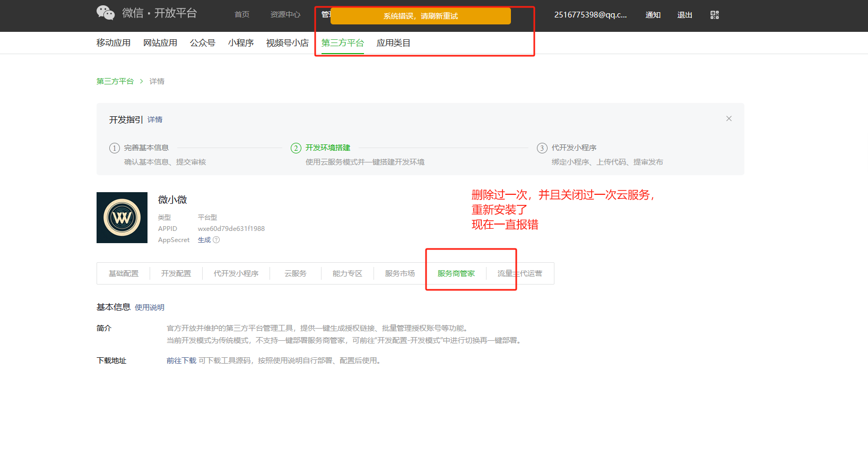The width and height of the screenshot is (868, 456).
Task: Open 资源中心 in top navigation
Action: click(285, 15)
